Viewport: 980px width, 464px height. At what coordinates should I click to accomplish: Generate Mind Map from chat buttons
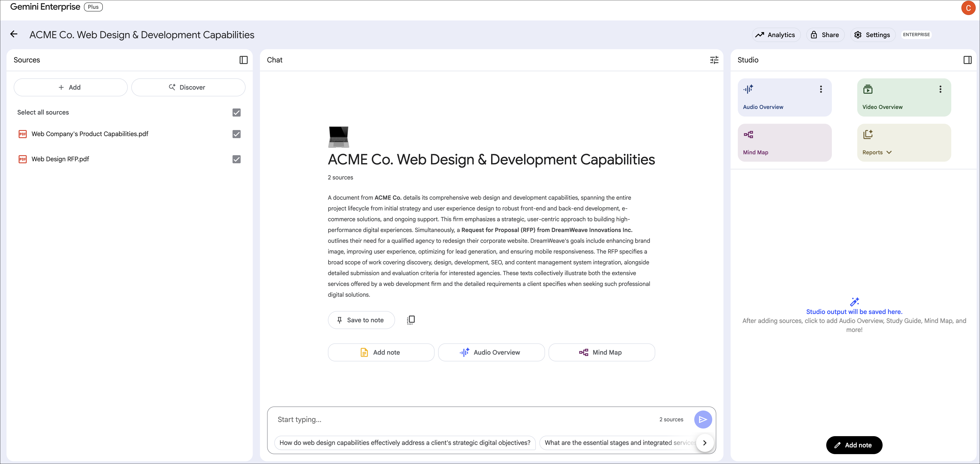(x=602, y=352)
